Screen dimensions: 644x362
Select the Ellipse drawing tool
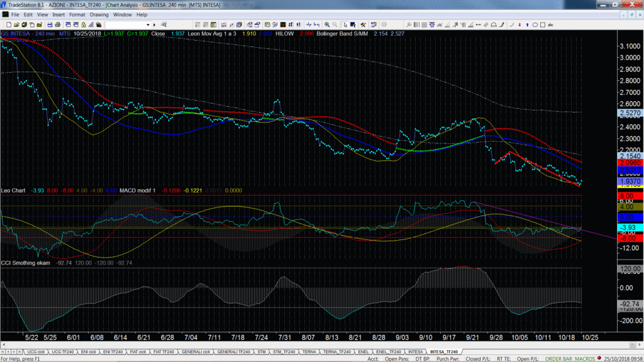535,25
